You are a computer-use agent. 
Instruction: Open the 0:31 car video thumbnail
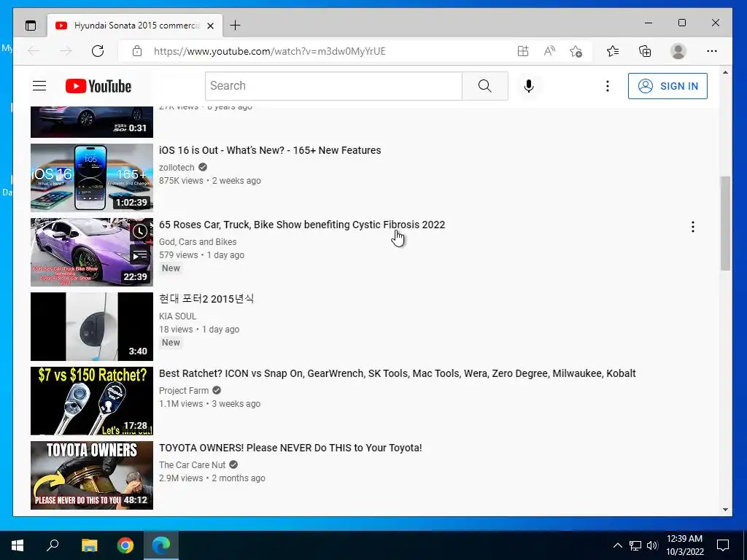pos(92,122)
